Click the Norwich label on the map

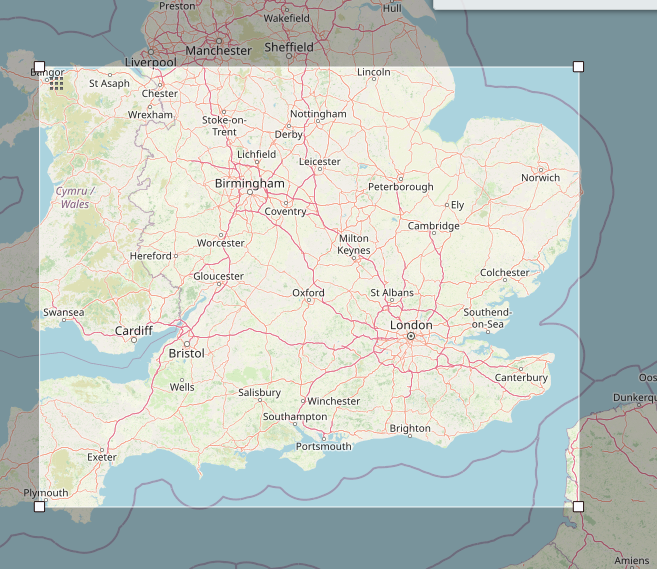coord(540,178)
